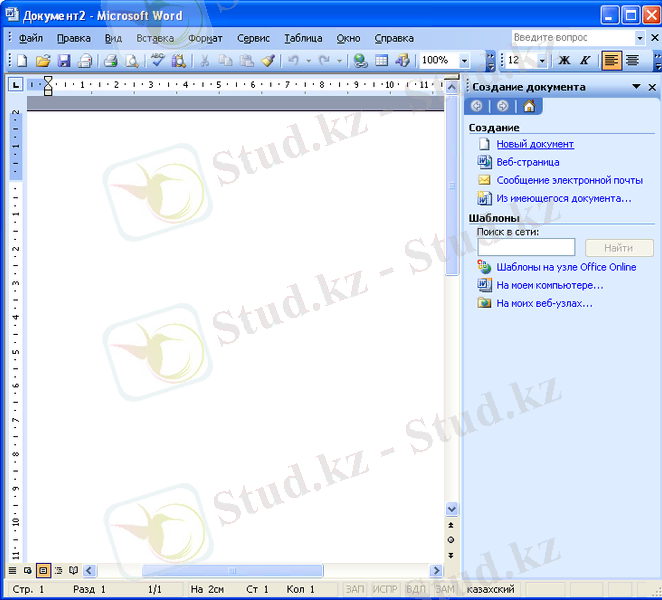Open the task pane title dropdown menu
The image size is (662, 600).
pos(636,87)
